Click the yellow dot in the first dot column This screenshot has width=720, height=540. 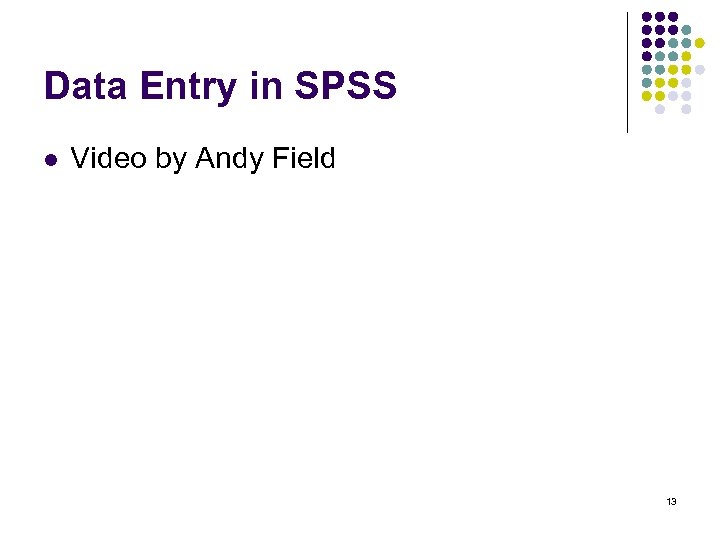pyautogui.click(x=647, y=96)
